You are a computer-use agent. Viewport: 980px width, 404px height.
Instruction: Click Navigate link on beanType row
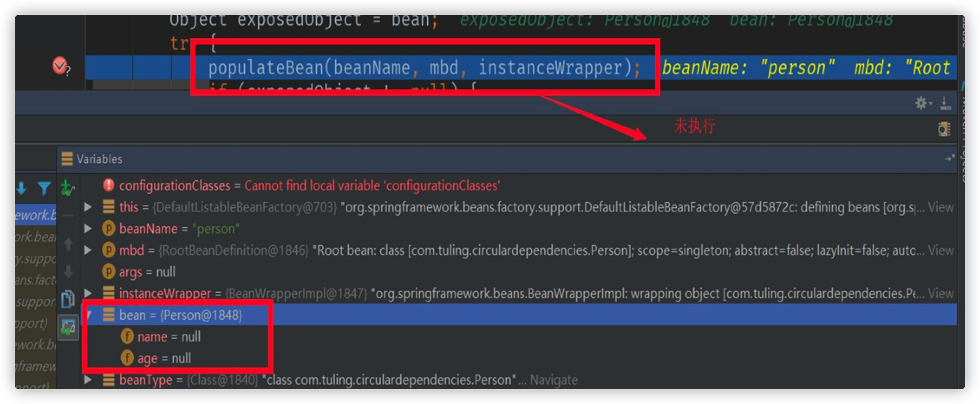coord(554,380)
